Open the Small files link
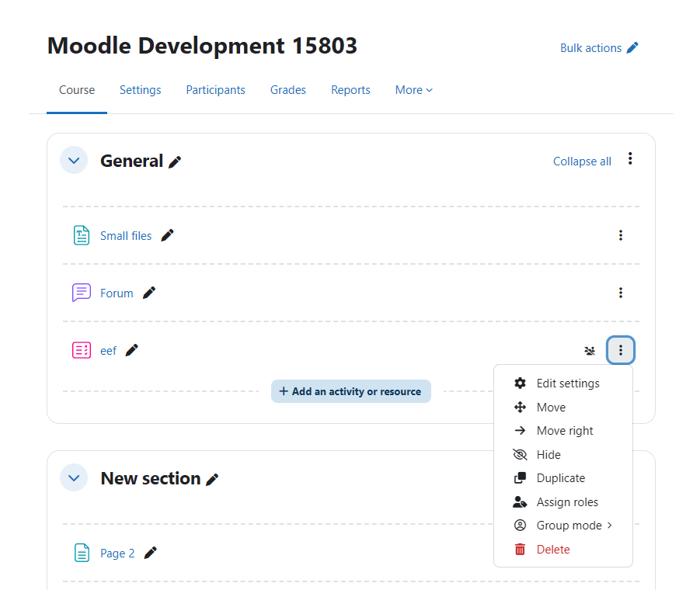 click(x=126, y=236)
